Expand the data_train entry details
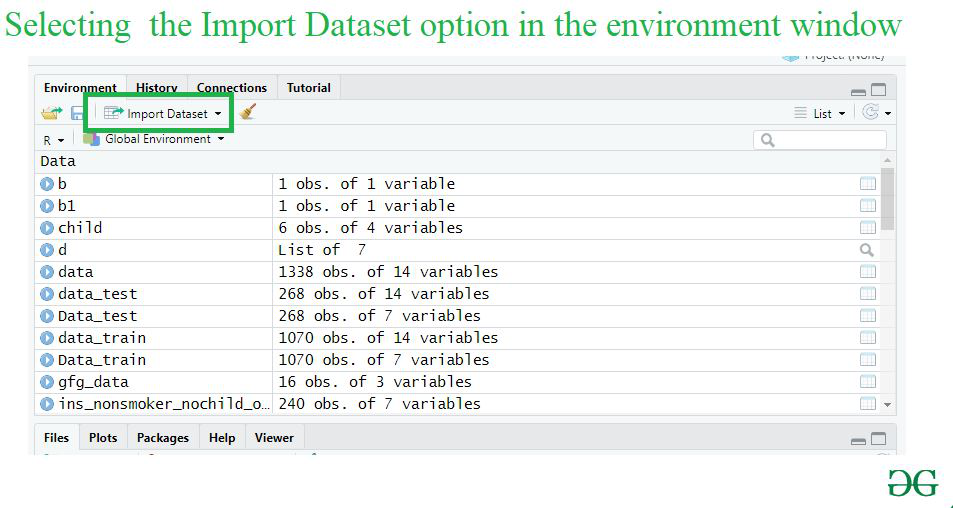This screenshot has height=508, width=953. 47,338
